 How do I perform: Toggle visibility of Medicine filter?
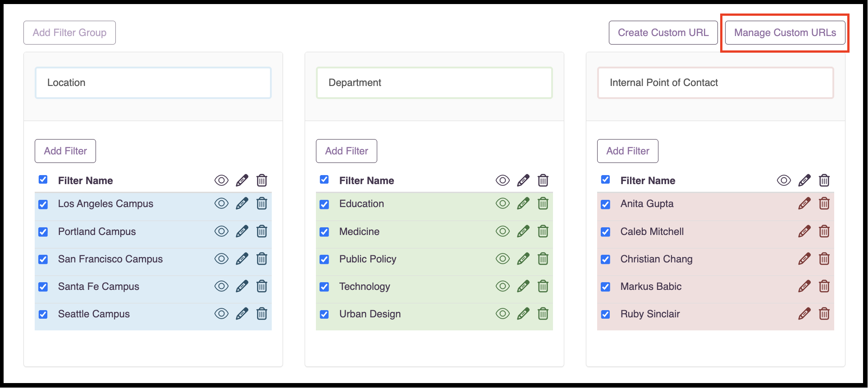[503, 231]
